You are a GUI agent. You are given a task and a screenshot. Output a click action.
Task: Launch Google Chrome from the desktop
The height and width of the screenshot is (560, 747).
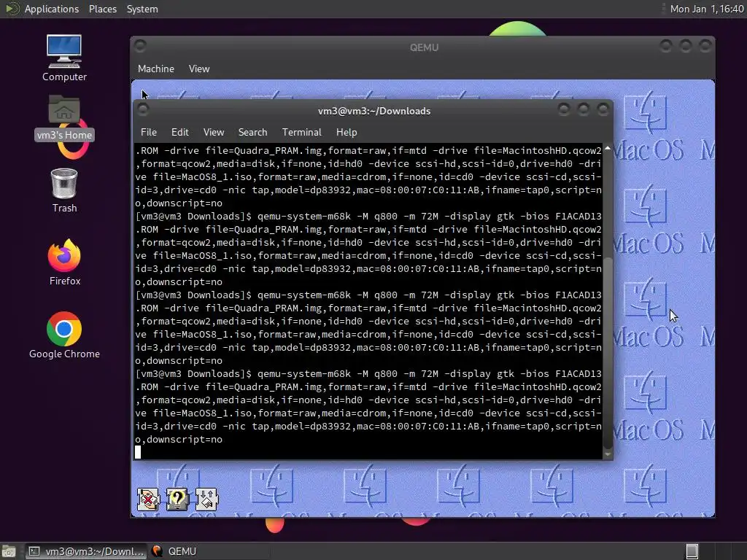pos(64,335)
